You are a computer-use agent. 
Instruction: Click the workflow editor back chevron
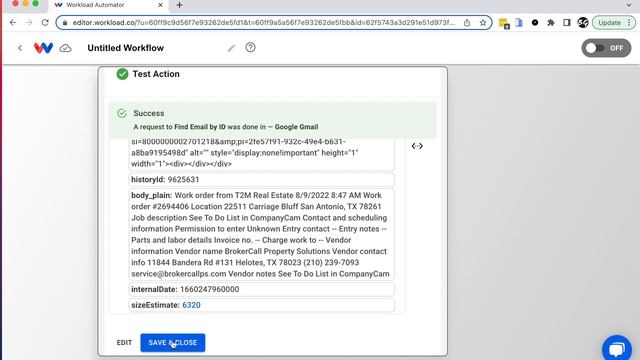[20, 48]
